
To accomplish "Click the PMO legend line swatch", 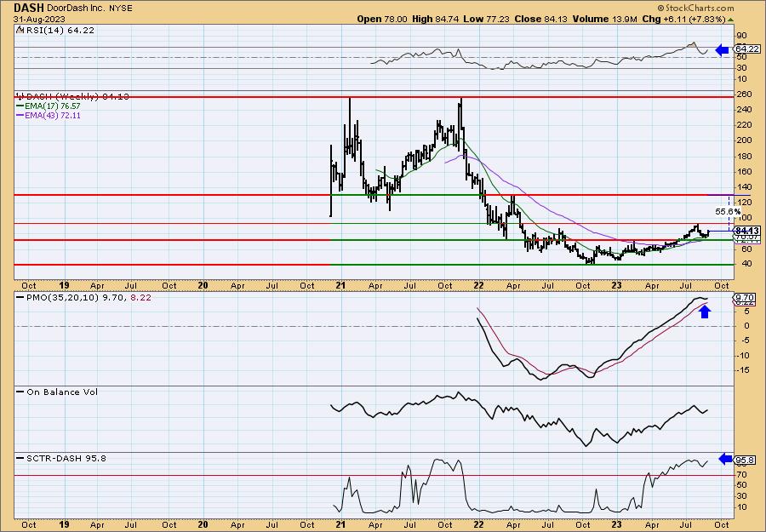I will (x=20, y=297).
